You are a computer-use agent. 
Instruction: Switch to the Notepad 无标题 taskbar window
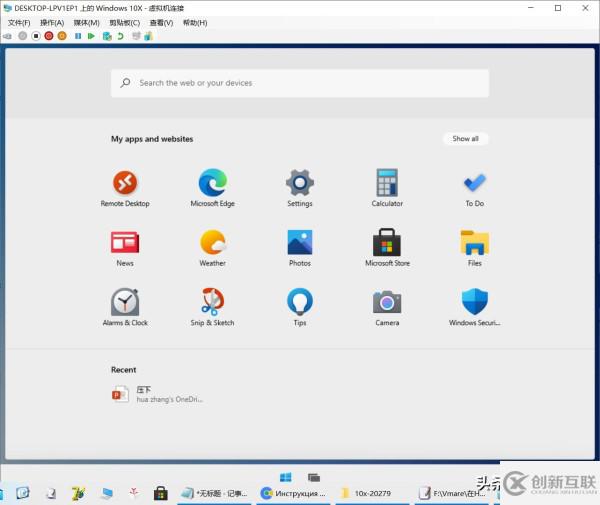point(214,494)
